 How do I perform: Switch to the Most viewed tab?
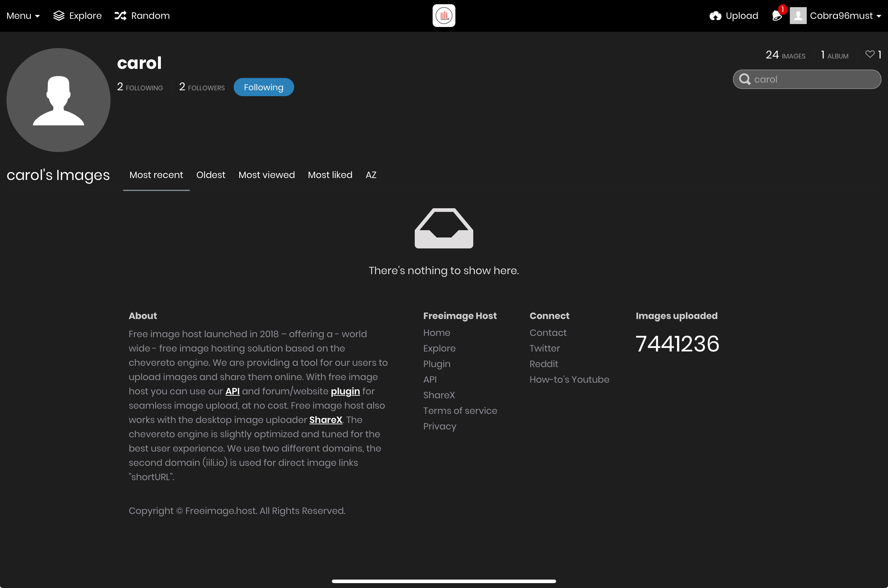(266, 175)
